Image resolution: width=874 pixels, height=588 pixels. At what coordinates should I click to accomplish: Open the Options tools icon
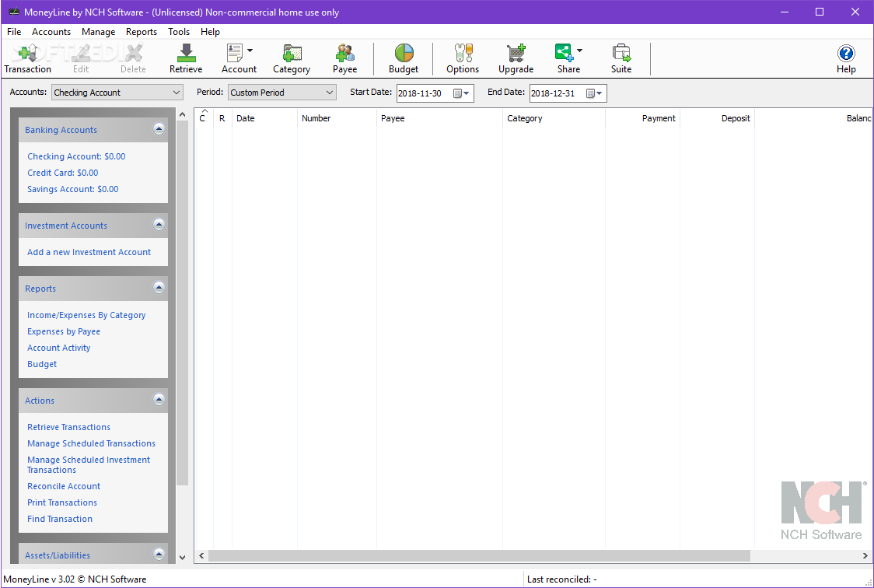point(463,54)
